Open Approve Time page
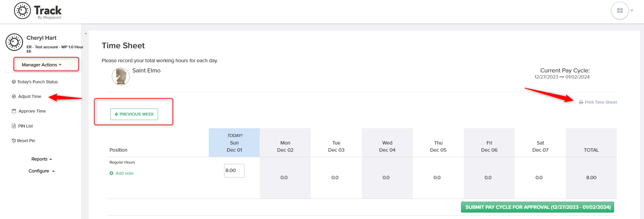Viewport: 644px width, 219px height. click(32, 111)
